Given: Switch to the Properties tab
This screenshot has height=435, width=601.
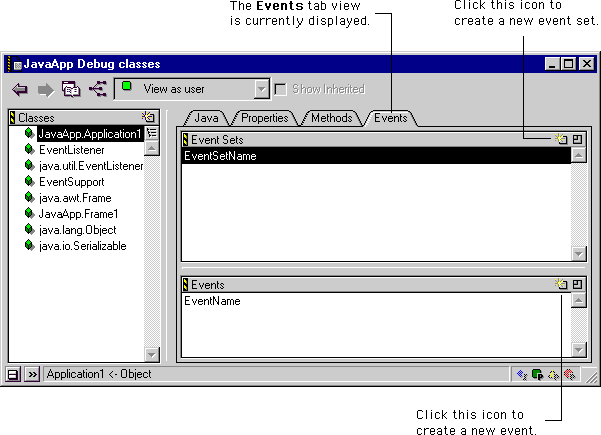Looking at the screenshot, I should click(x=264, y=118).
